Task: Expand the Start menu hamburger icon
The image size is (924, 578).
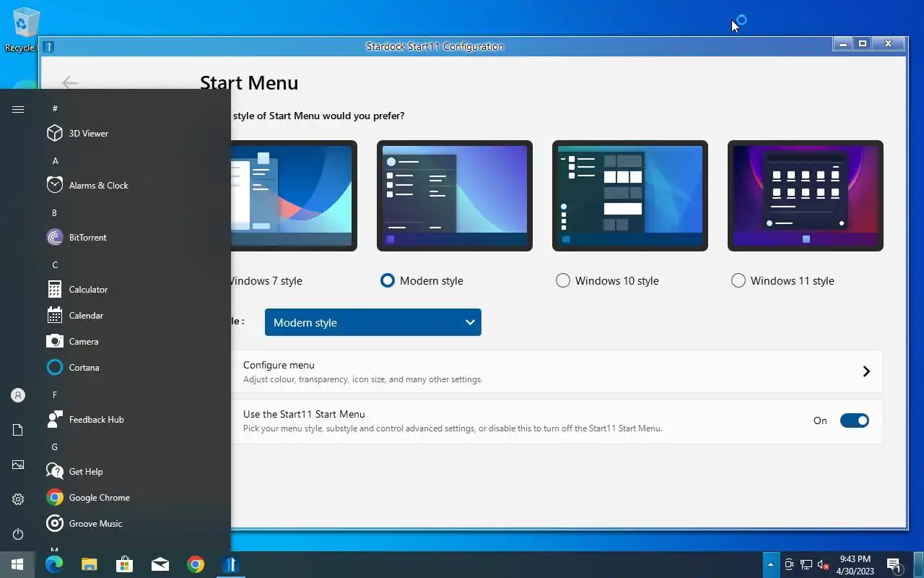Action: [x=18, y=109]
